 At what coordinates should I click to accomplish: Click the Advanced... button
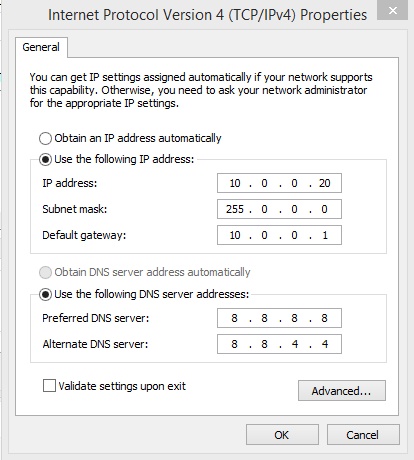pos(342,391)
